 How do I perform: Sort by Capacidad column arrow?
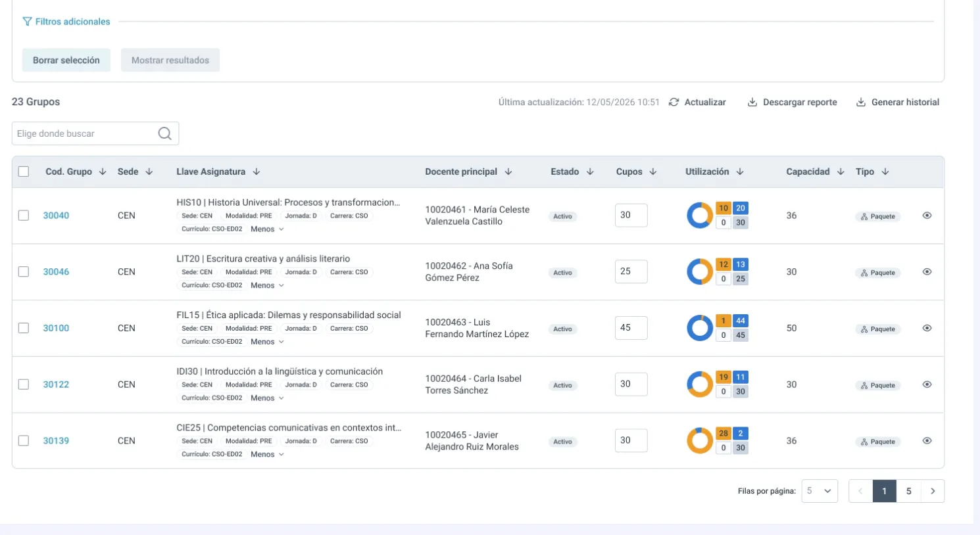coord(841,172)
